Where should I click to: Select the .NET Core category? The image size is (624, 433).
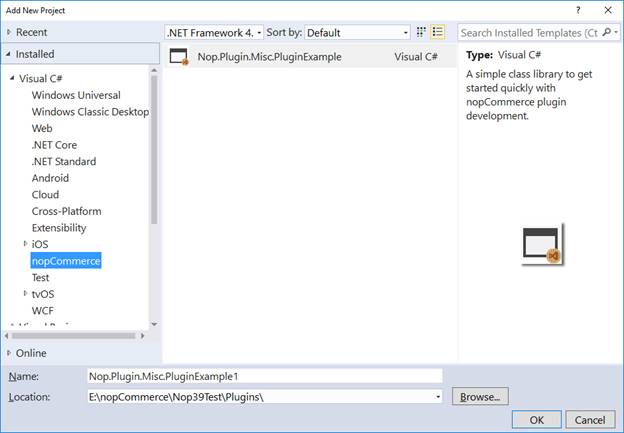click(54, 145)
